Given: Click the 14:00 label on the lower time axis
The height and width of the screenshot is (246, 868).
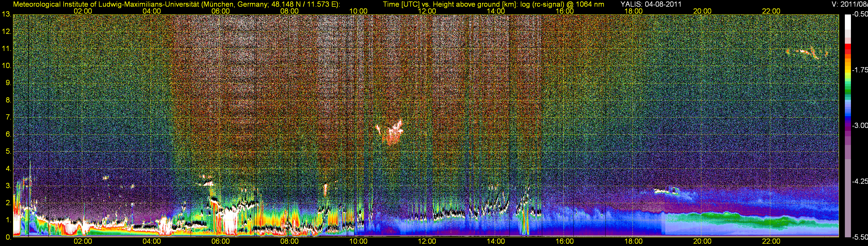Looking at the screenshot, I should (x=496, y=241).
